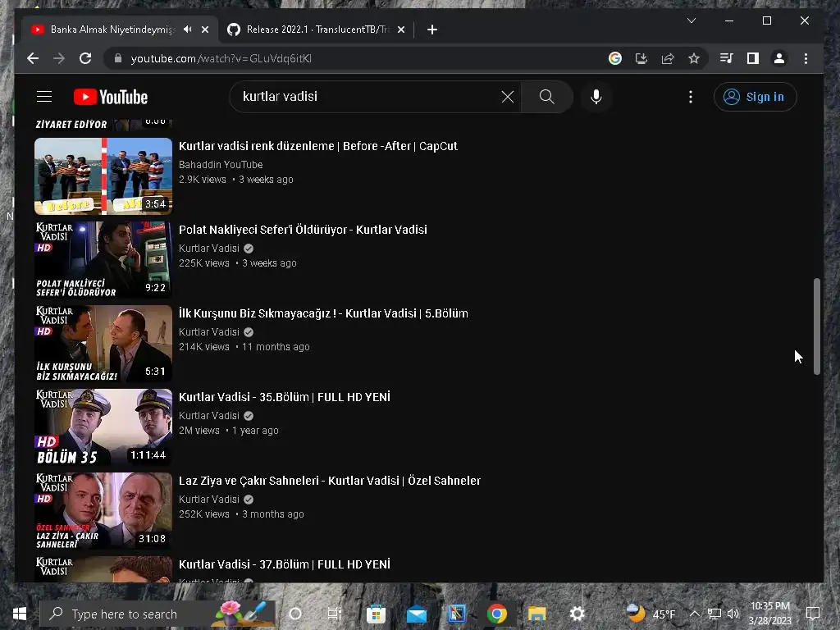
Task: Open Cortana circle on taskbar
Action: 295,614
